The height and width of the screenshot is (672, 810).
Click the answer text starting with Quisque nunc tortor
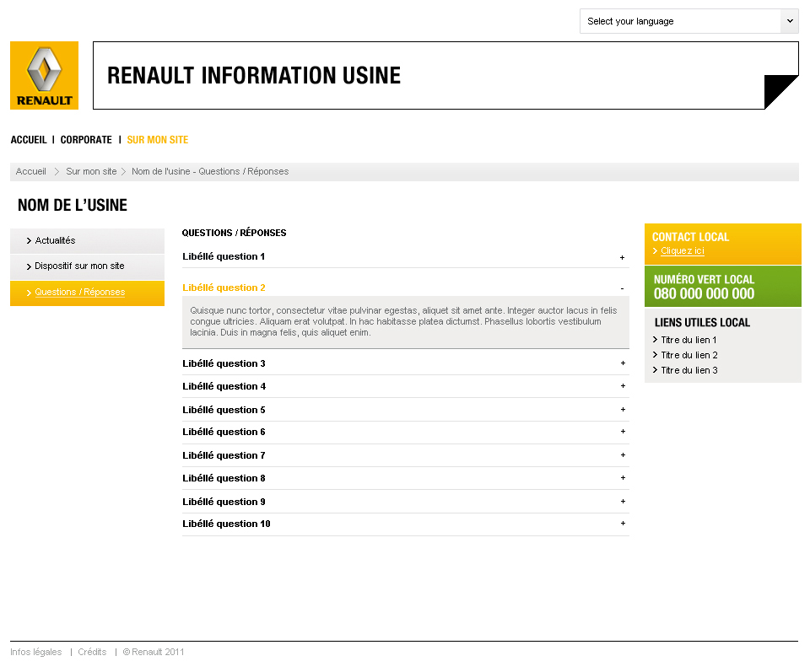pyautogui.click(x=403, y=321)
